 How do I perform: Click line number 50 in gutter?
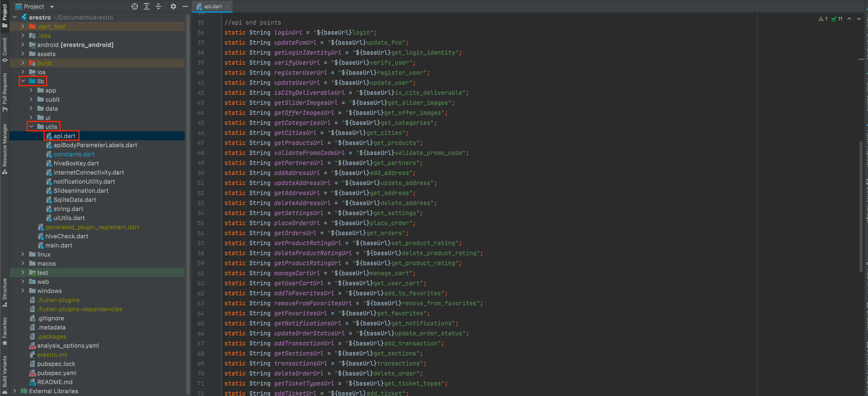point(201,173)
